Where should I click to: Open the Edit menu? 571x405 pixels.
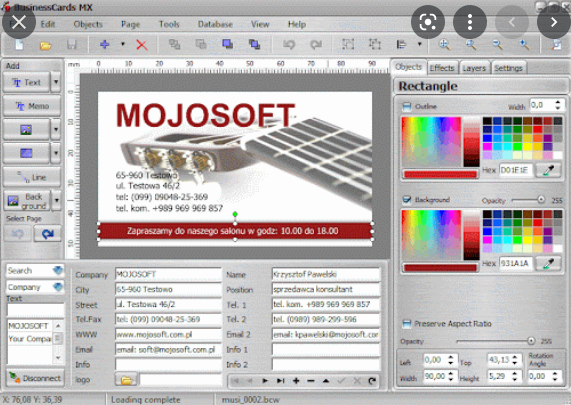pyautogui.click(x=48, y=24)
